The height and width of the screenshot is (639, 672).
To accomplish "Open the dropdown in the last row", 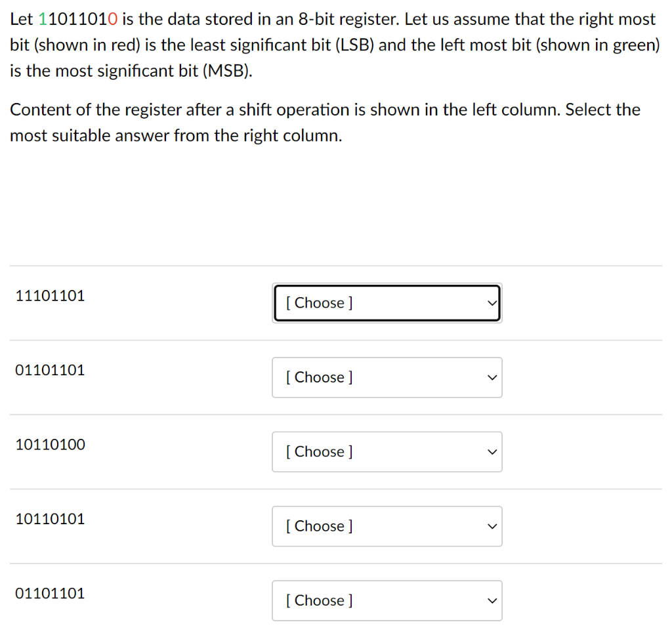I will 387,600.
